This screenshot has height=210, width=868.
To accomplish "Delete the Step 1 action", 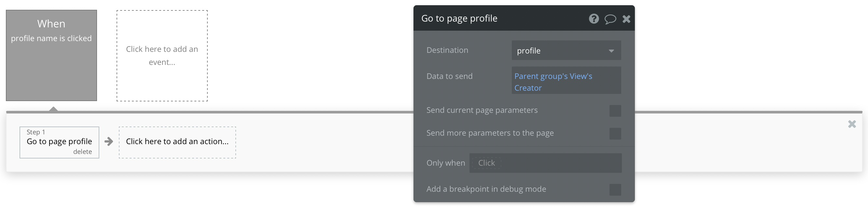I will coord(82,152).
